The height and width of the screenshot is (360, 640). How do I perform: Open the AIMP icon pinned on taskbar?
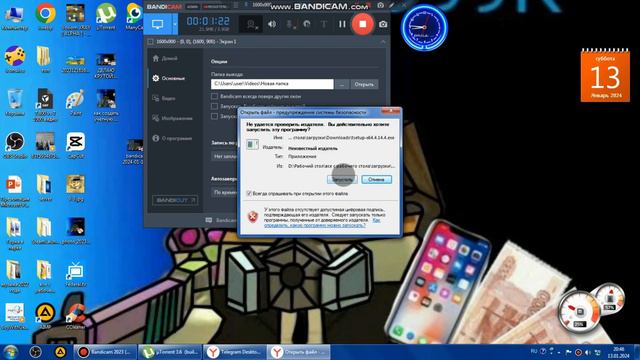[x=60, y=352]
